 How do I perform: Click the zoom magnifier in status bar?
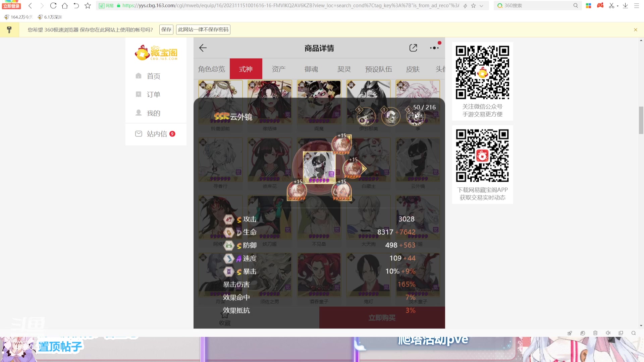(634, 333)
